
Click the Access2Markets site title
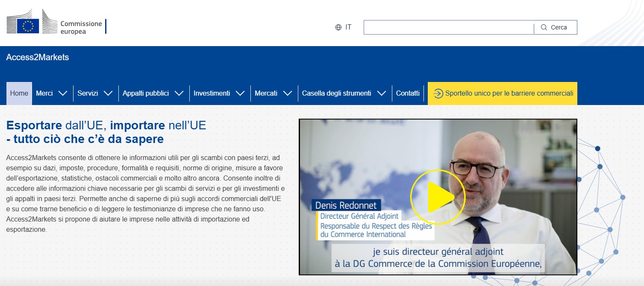[38, 57]
